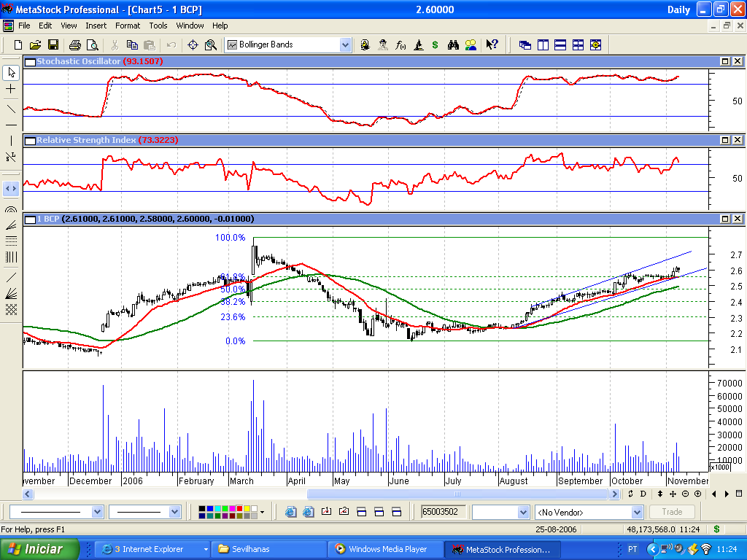This screenshot has width=747, height=560.
Task: Open the Explorer binoculars tool
Action: coord(453,44)
